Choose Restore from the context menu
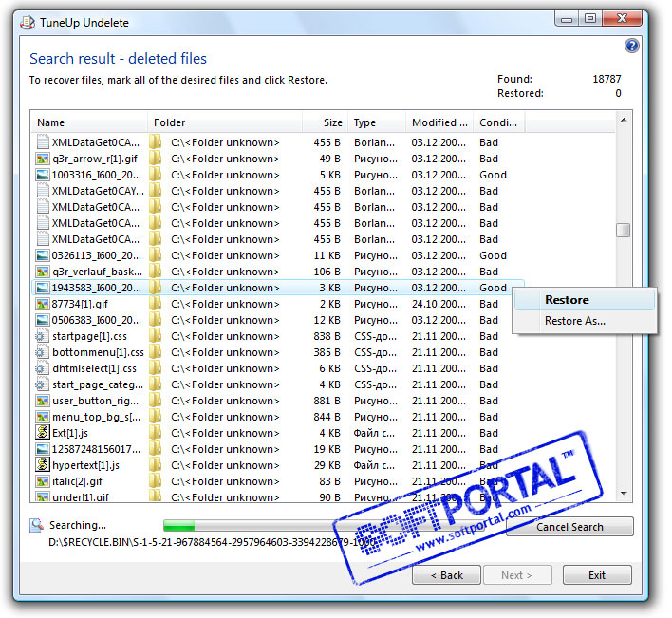Screen dimensions: 672x618 [585, 300]
